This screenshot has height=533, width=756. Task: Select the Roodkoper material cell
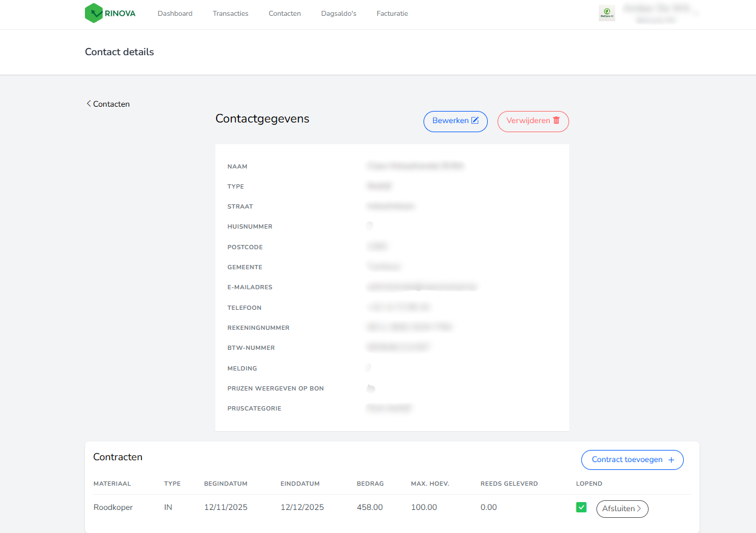[113, 508]
